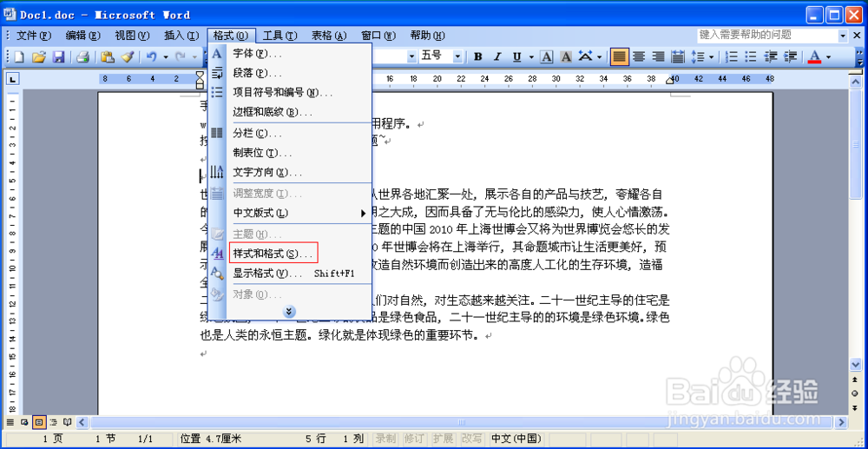Choose 字体 in the Format menu

tap(290, 54)
